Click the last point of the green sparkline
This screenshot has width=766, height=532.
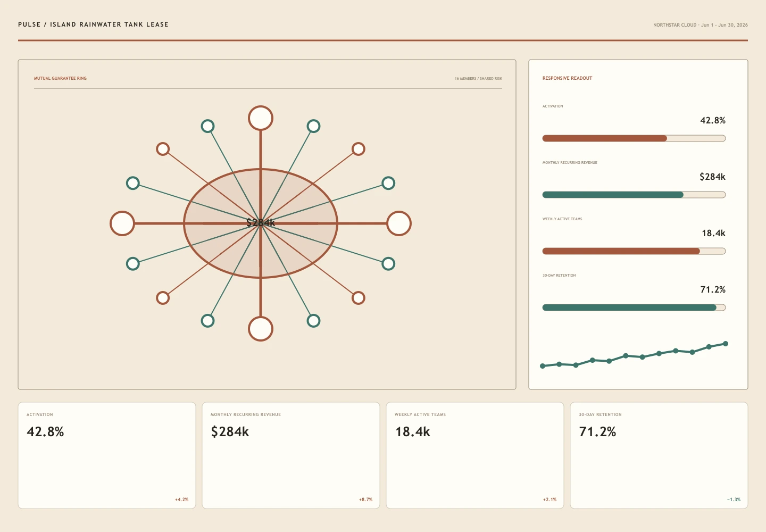(x=726, y=344)
